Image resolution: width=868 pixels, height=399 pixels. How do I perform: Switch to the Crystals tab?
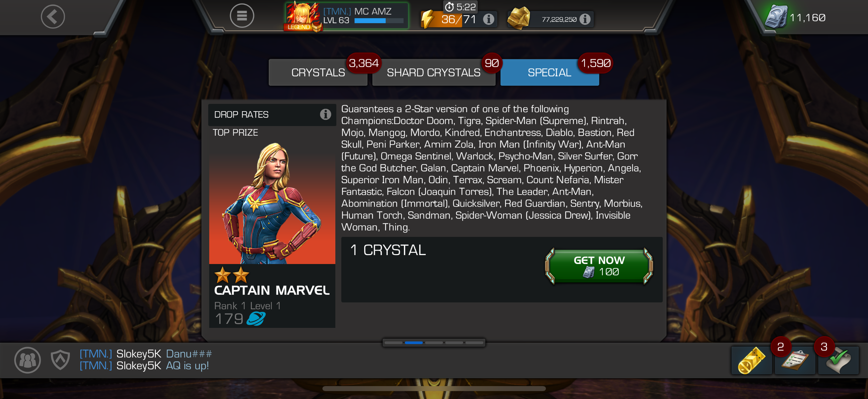(x=318, y=72)
